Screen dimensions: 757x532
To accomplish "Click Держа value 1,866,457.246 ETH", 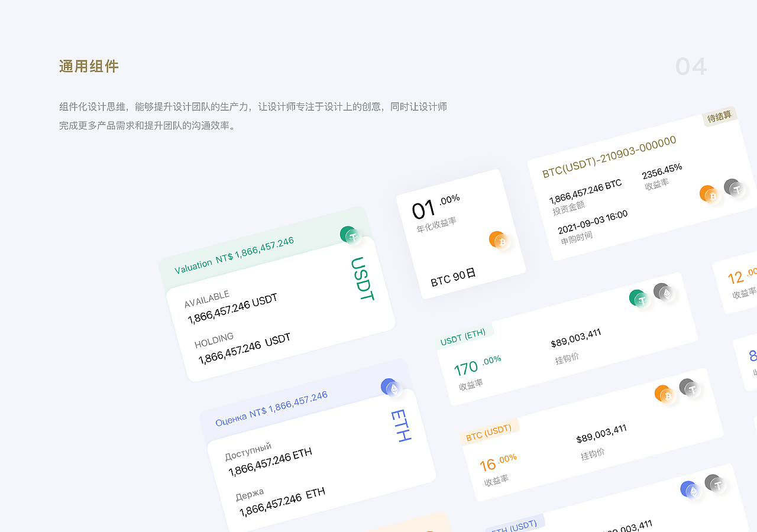I will 282,502.
